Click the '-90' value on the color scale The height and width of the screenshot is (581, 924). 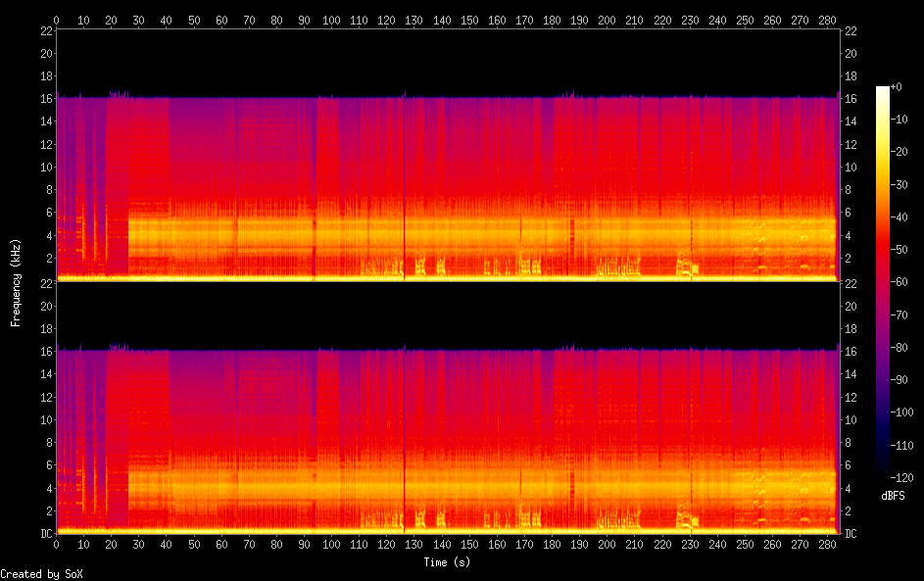[899, 379]
